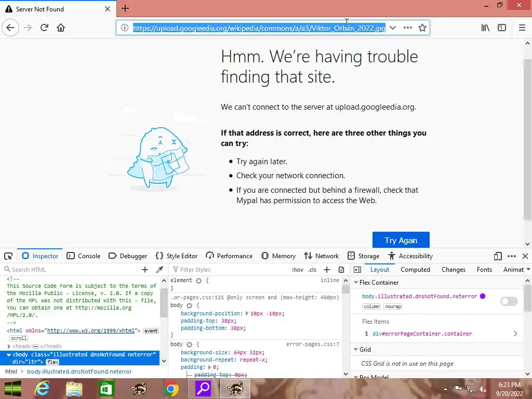
Task: Click the event badge on html element
Action: coord(151,331)
